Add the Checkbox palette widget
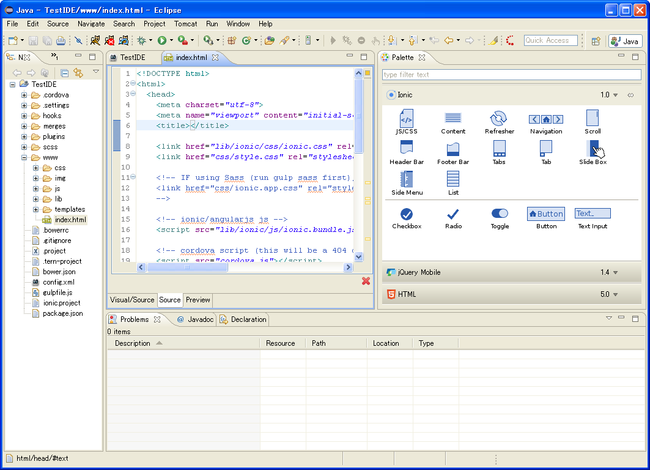The image size is (650, 470). pos(406,218)
